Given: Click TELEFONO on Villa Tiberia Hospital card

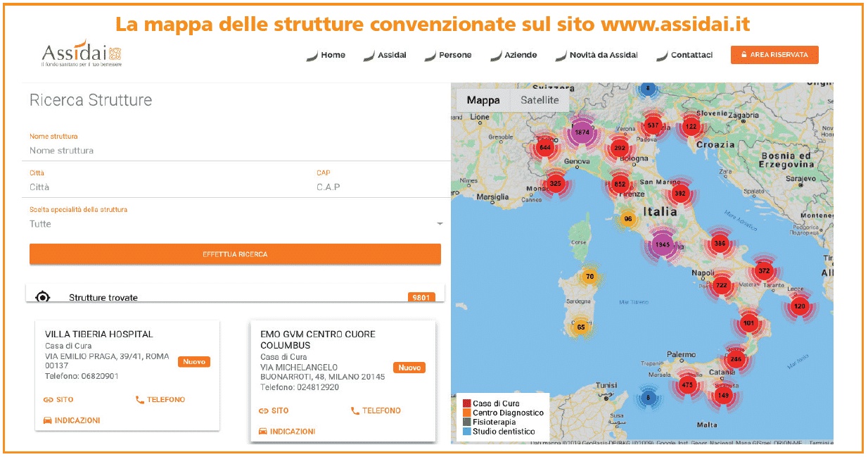Looking at the screenshot, I should (160, 399).
